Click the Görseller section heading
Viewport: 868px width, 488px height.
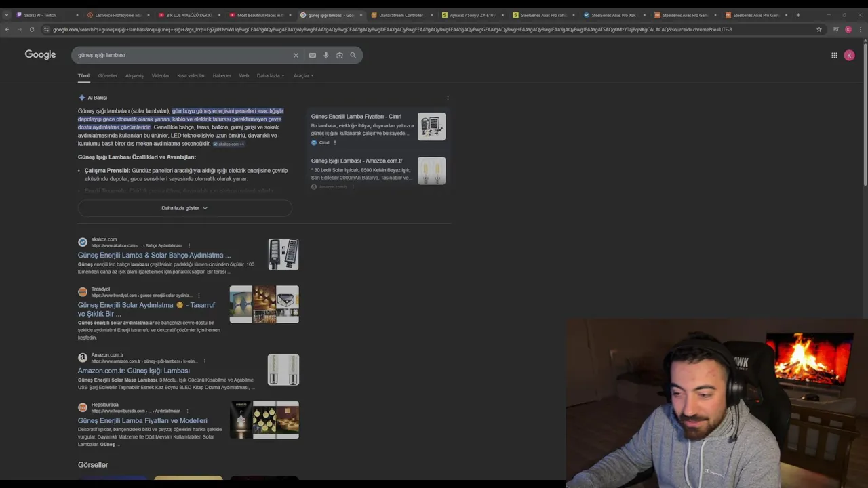[93, 465]
